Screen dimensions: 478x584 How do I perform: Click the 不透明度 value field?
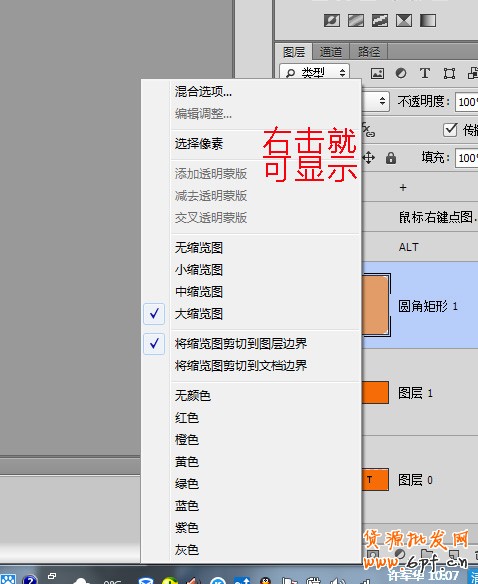pyautogui.click(x=466, y=102)
